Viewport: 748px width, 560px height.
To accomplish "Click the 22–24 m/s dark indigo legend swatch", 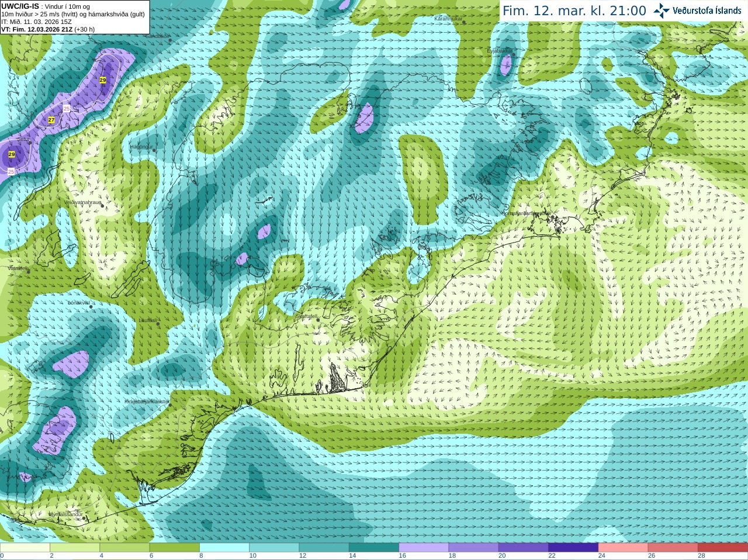I will [573, 548].
